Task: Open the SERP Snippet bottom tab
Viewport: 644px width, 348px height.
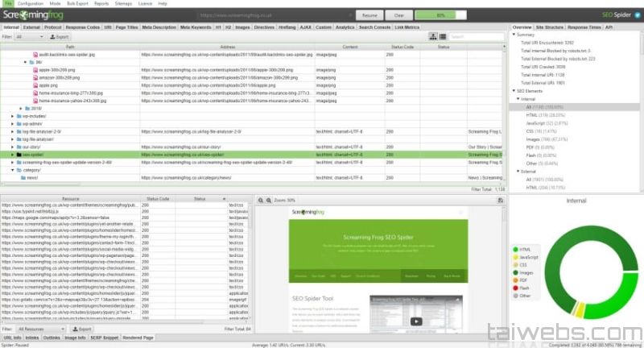Action: click(x=105, y=338)
